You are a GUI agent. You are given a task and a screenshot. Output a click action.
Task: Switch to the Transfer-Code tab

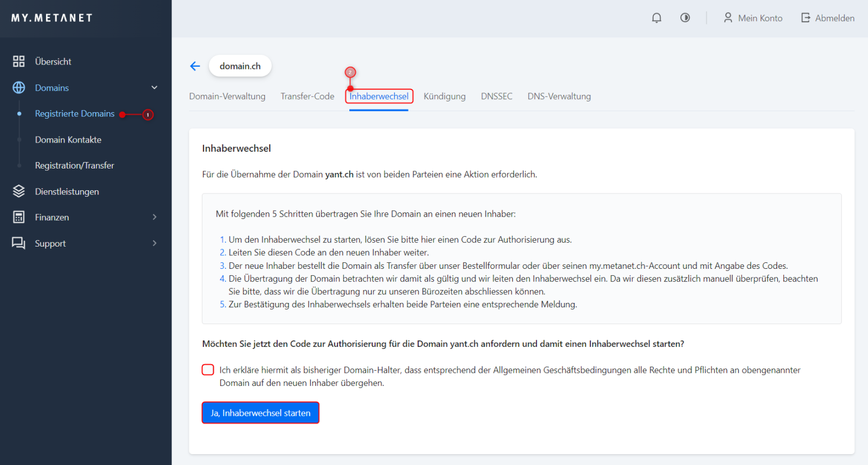[307, 96]
